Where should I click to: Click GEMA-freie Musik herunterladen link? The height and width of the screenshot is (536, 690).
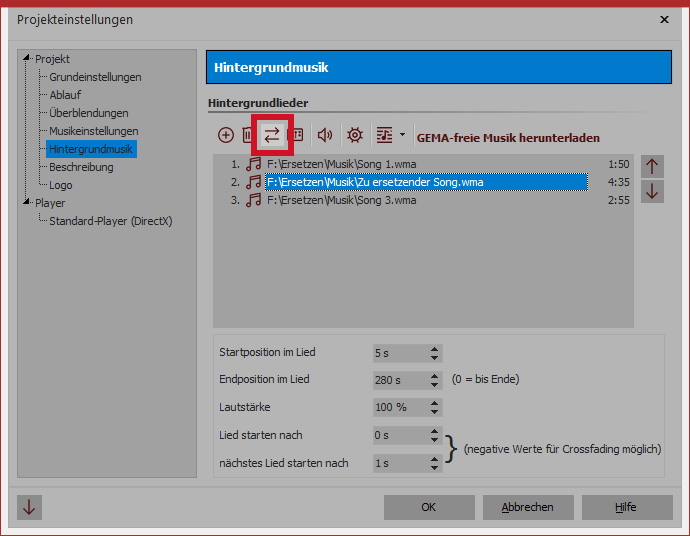(x=508, y=138)
